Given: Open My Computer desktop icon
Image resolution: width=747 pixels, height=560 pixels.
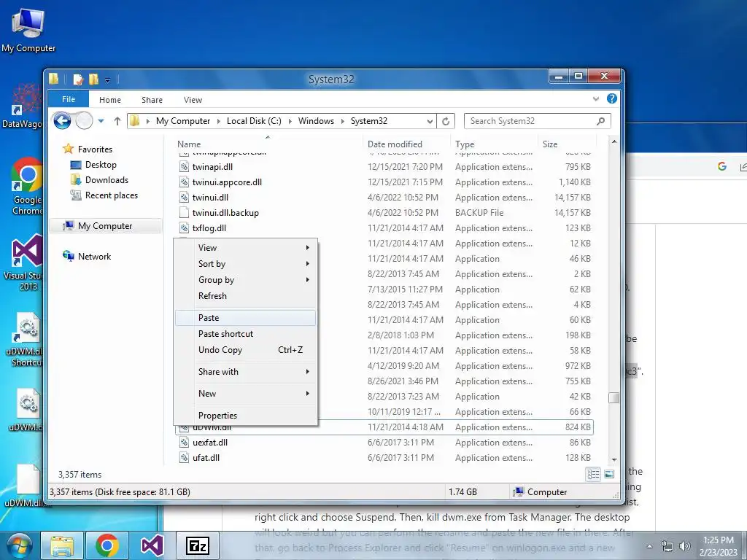Looking at the screenshot, I should (28, 29).
